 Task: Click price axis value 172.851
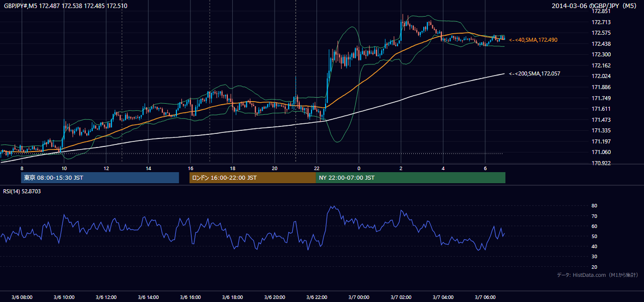coord(601,11)
